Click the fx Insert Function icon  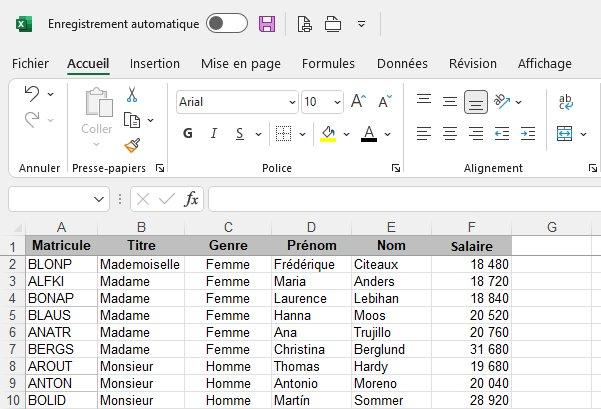(191, 199)
